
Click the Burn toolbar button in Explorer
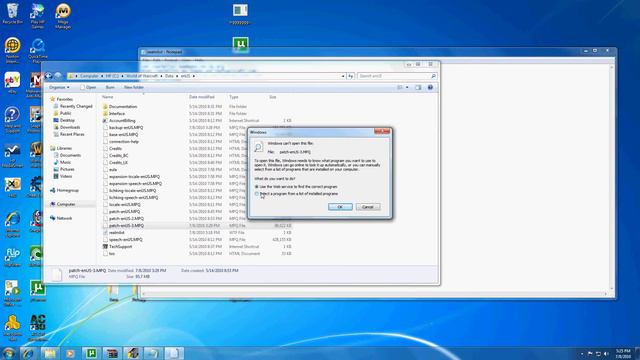pyautogui.click(x=110, y=87)
